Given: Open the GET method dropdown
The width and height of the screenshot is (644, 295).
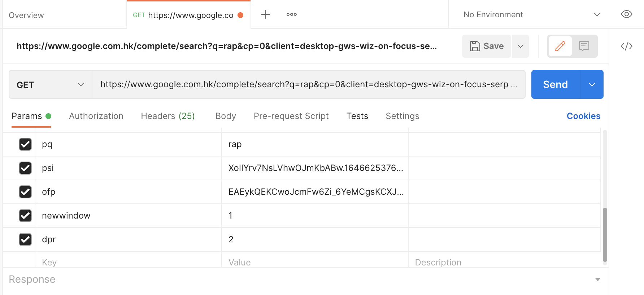Looking at the screenshot, I should [51, 85].
